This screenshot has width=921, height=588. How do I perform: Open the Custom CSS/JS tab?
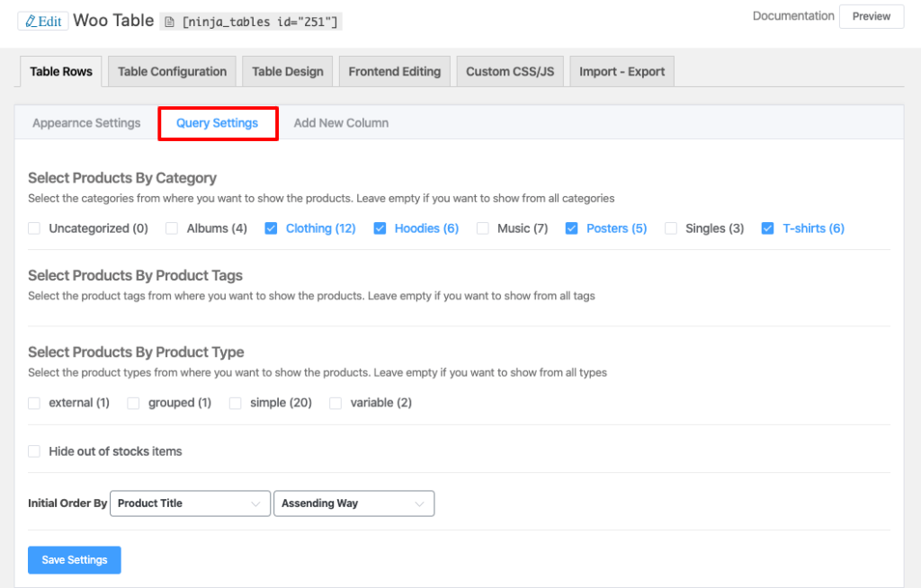click(x=509, y=72)
